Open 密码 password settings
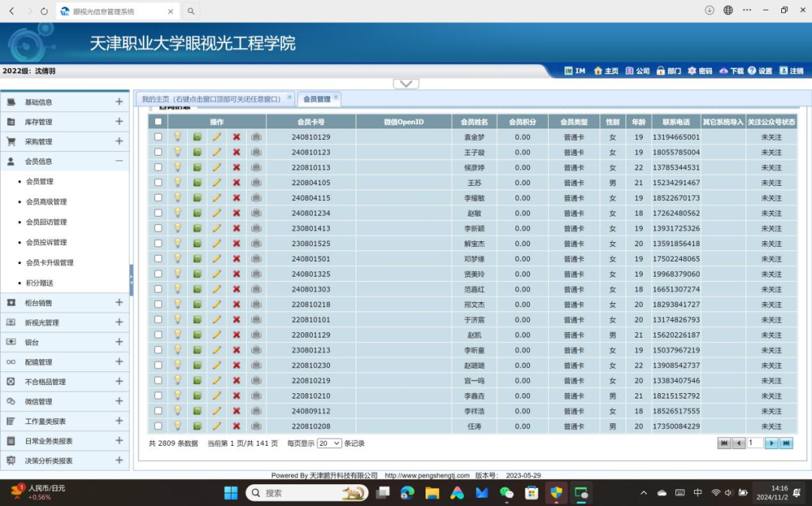Viewport: 812px width, 506px height. pyautogui.click(x=700, y=71)
